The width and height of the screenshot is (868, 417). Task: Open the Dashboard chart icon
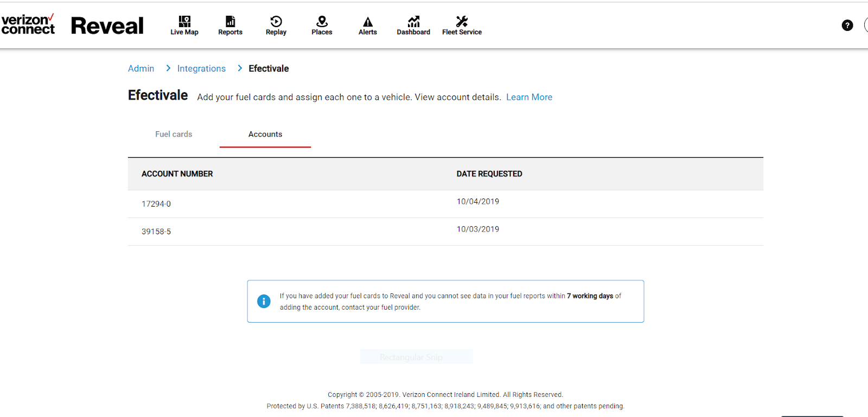click(x=413, y=22)
